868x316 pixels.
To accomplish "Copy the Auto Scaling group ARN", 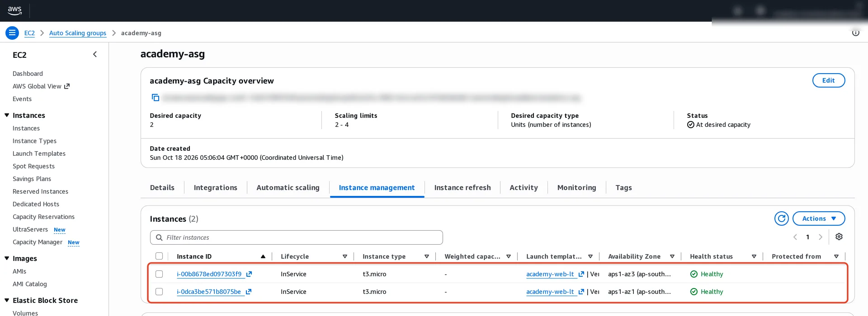I will 155,98.
